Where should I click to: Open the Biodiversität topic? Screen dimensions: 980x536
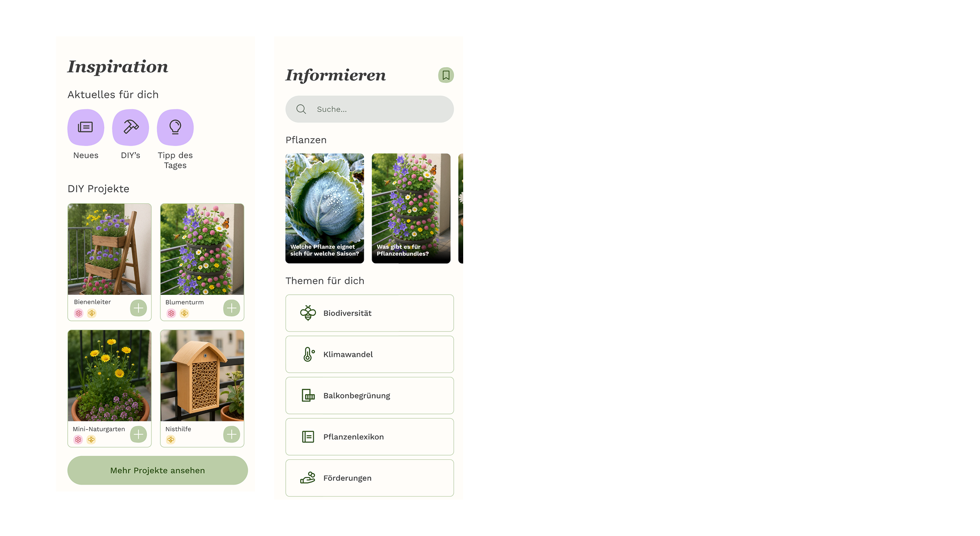tap(370, 313)
